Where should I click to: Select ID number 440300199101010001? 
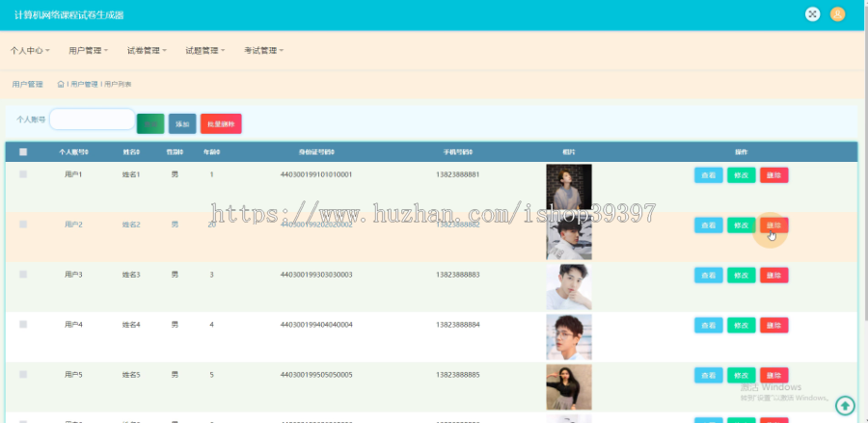point(316,174)
